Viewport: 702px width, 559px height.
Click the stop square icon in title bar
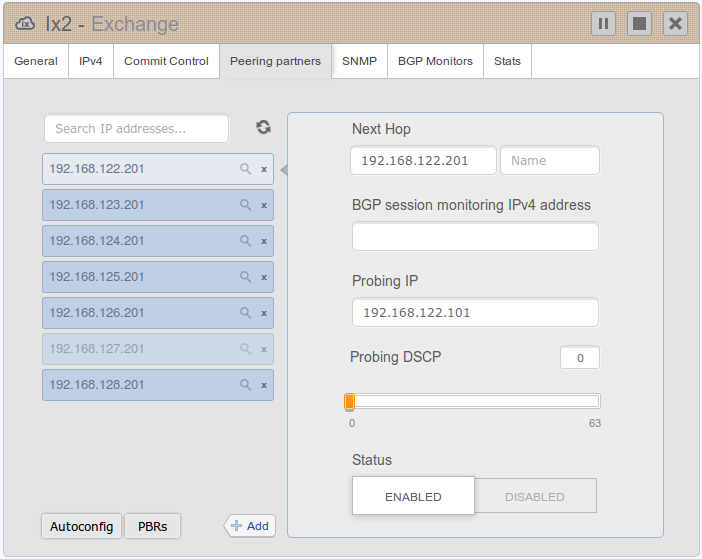point(639,24)
